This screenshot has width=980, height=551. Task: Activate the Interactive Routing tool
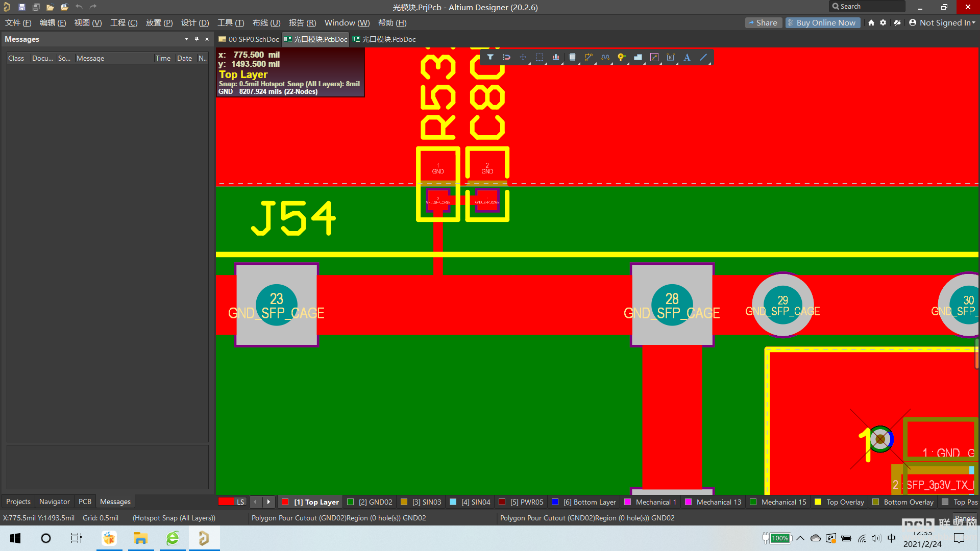(x=589, y=57)
